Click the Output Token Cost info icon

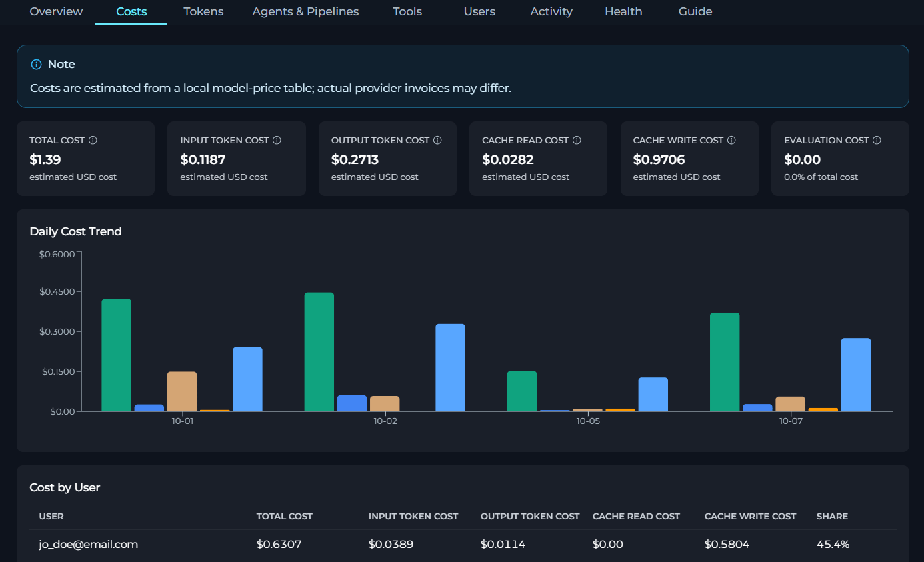(x=438, y=141)
